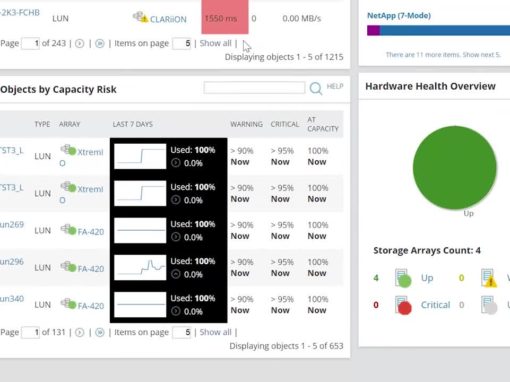
Task: Click the CLARiiON array warning status icon
Action: (x=140, y=17)
